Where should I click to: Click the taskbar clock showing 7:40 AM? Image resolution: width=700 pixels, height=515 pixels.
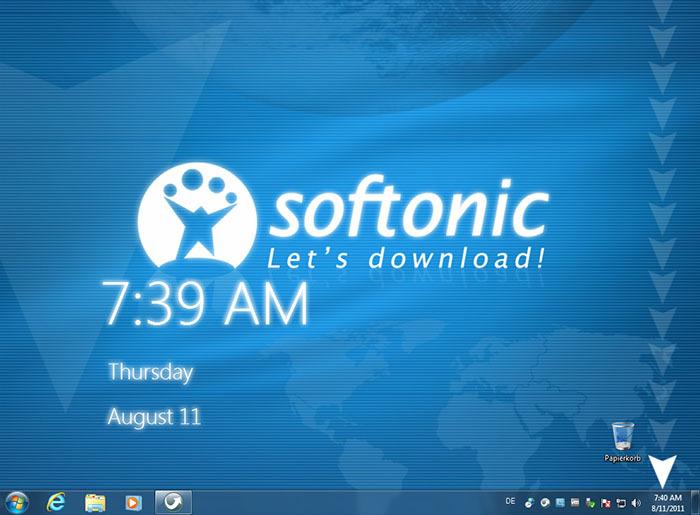tap(668, 503)
